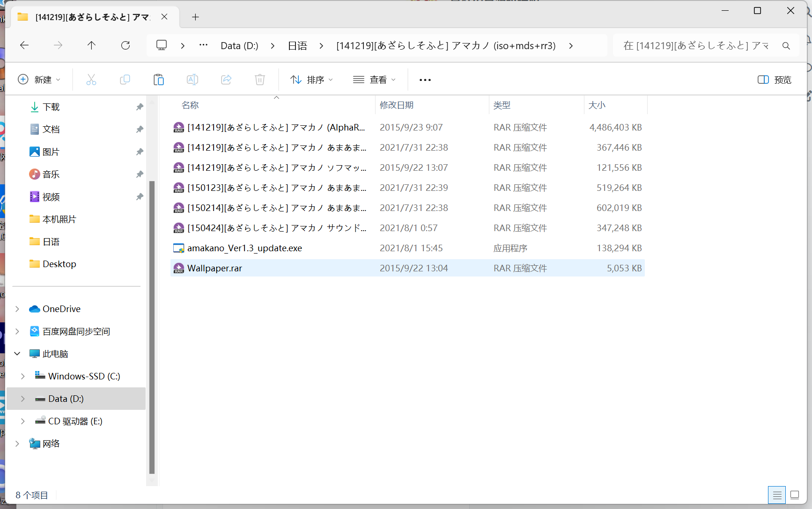812x509 pixels.
Task: Switch to details list view layout
Action: point(777,495)
